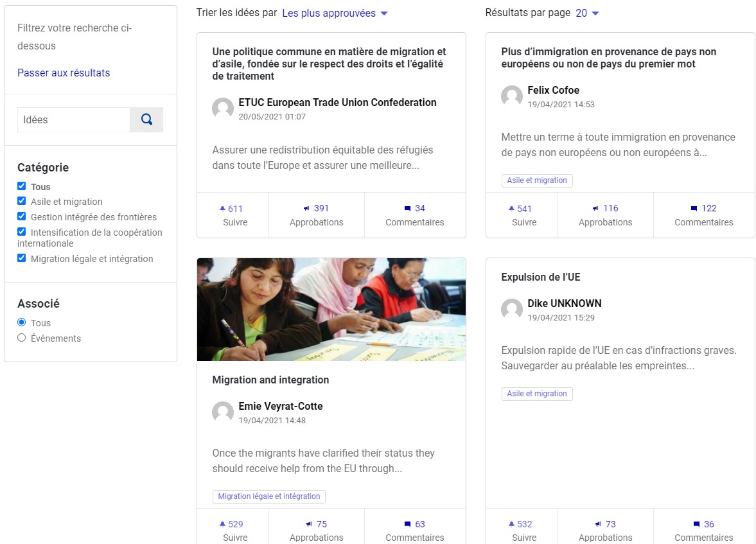Open idea Une politique commune en matière de migration
This screenshot has width=756, height=544.
[330, 64]
